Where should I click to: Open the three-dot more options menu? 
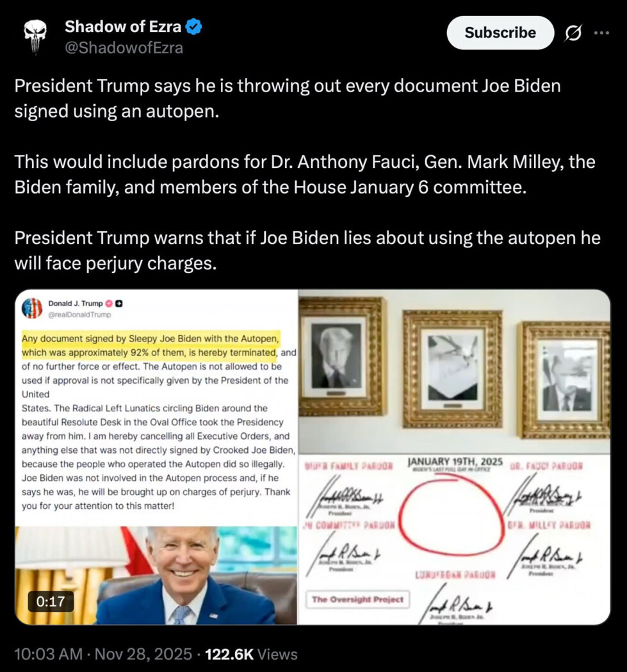tap(602, 33)
